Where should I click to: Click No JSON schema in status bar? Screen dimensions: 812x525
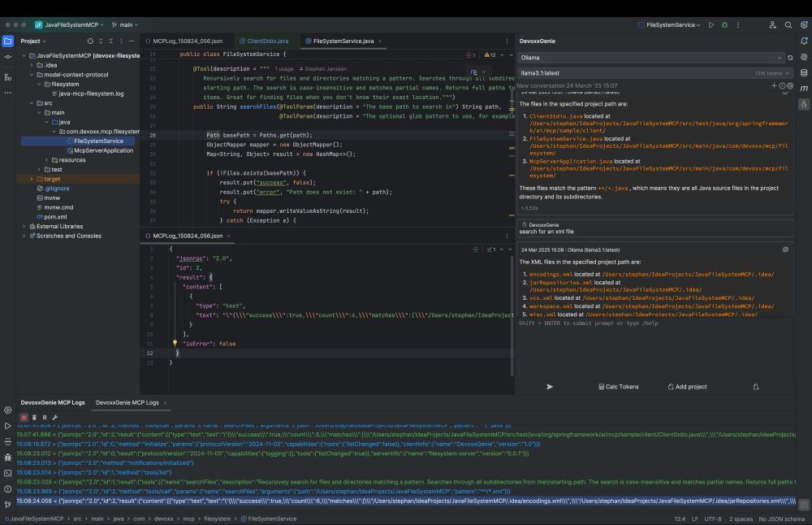[x=782, y=518]
